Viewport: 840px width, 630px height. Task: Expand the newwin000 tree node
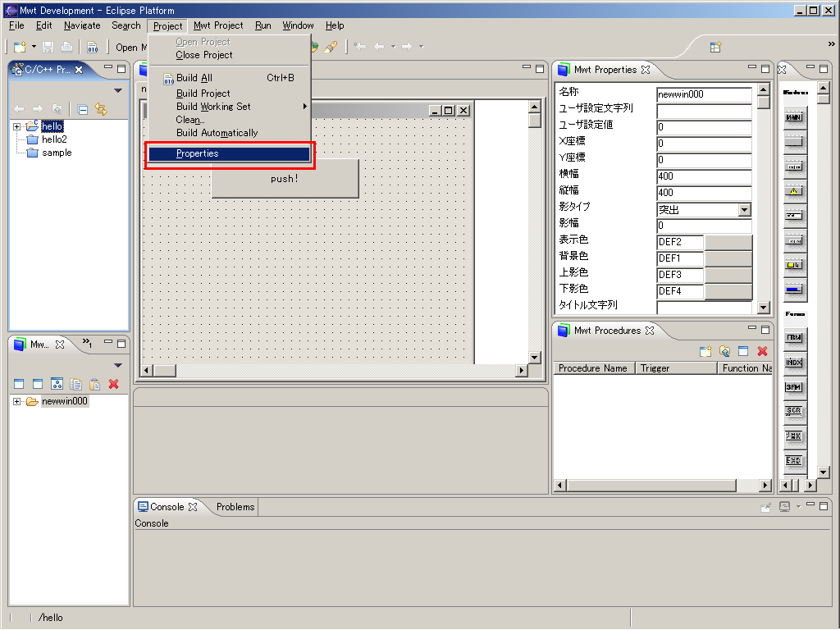tap(16, 401)
